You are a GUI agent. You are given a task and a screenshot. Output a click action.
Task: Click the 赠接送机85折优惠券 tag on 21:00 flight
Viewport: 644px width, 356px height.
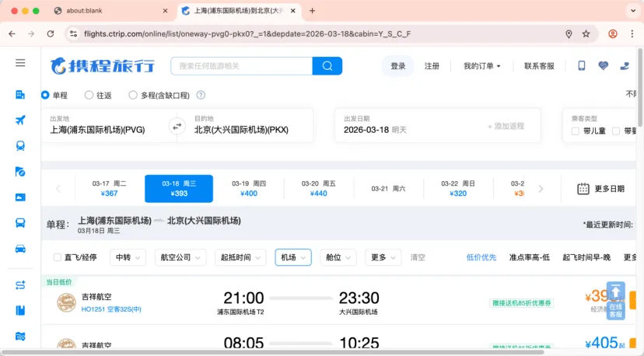click(522, 303)
